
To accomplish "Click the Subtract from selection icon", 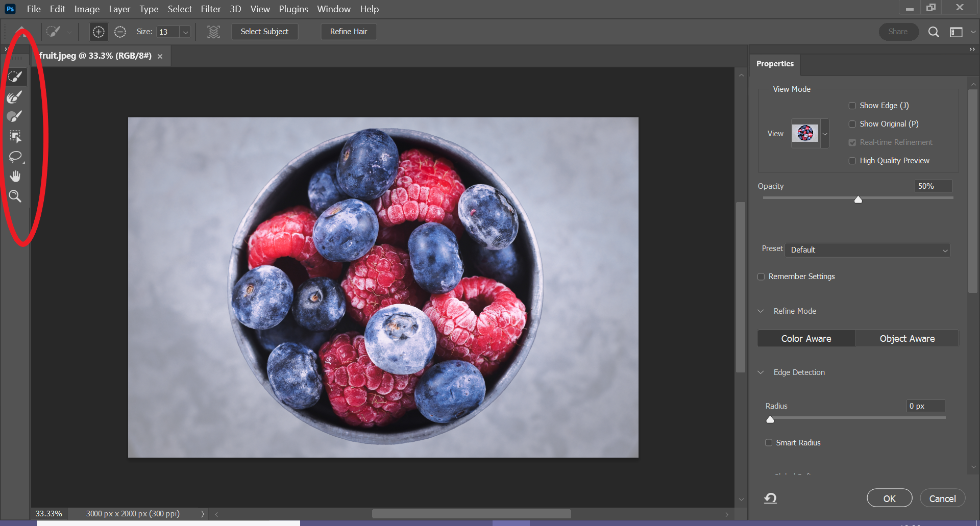I will coord(120,32).
